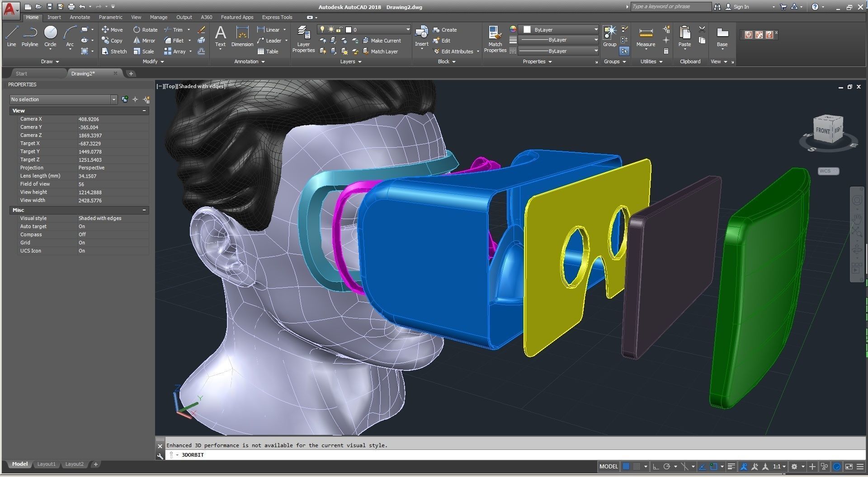Open the Parametric ribbon tab
The width and height of the screenshot is (868, 477).
pos(110,17)
